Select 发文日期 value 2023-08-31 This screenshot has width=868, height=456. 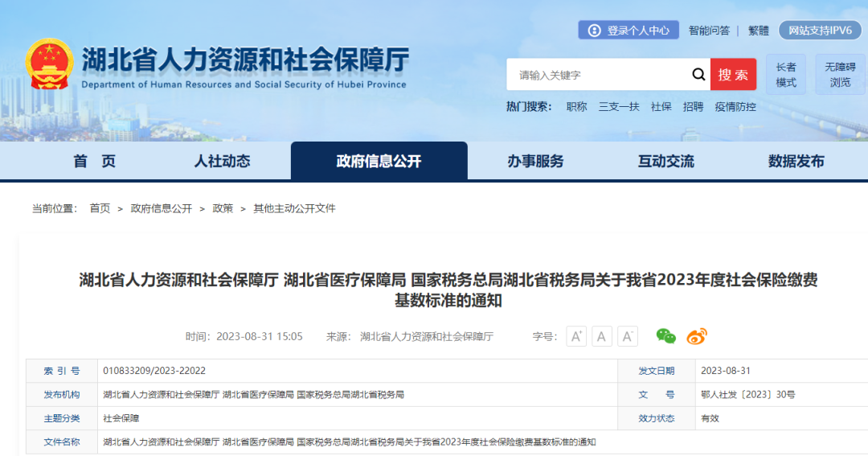point(726,371)
